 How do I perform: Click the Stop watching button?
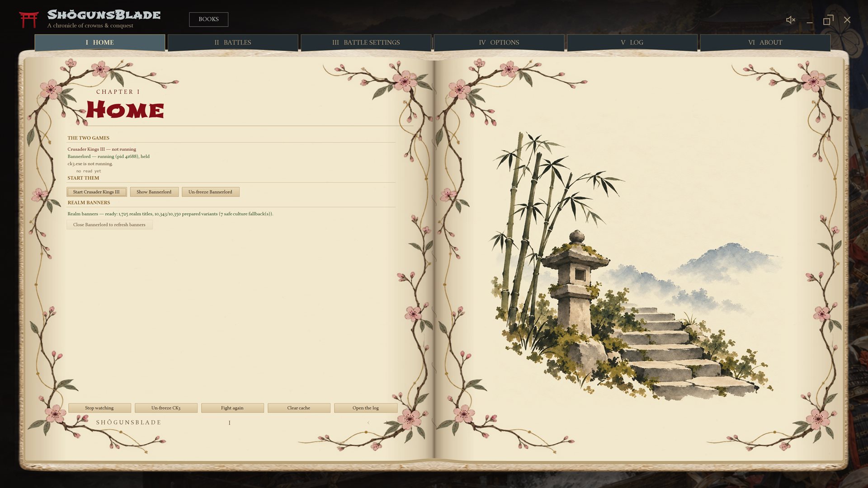coord(99,408)
